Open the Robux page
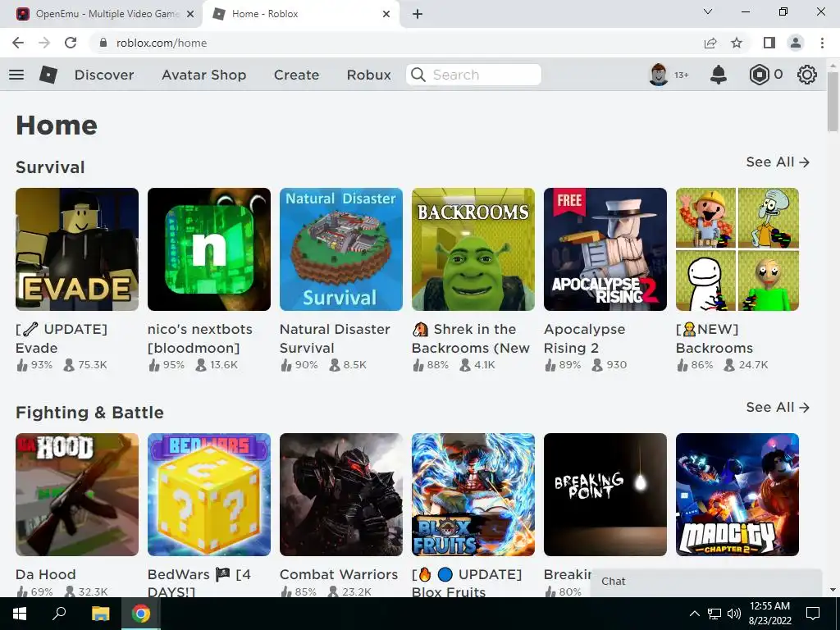840x630 pixels. [x=369, y=75]
